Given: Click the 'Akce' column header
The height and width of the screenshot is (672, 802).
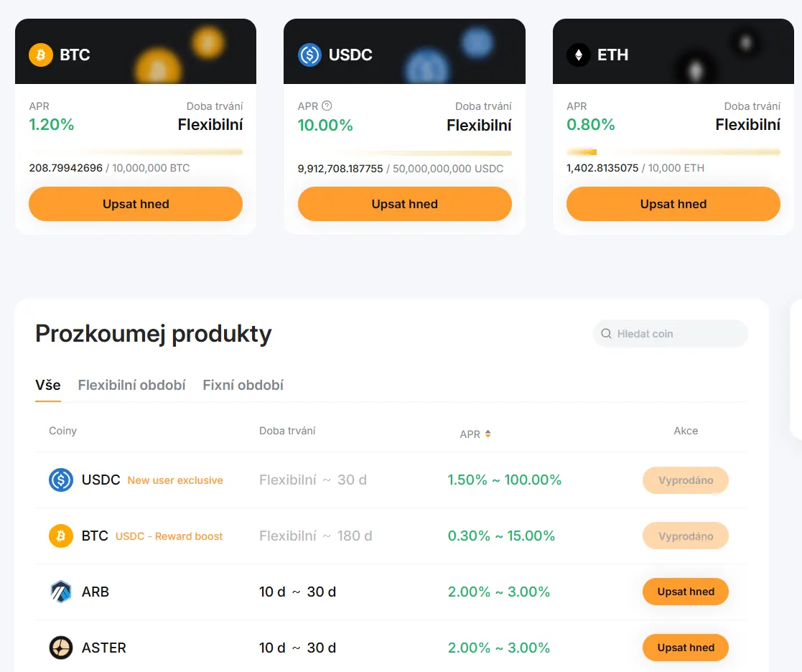Looking at the screenshot, I should (686, 431).
